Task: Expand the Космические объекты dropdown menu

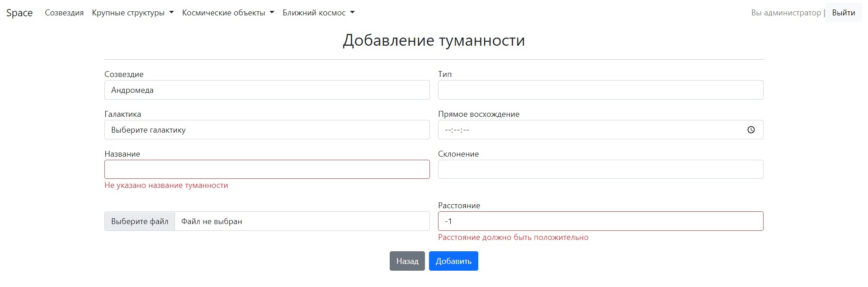Action: click(x=228, y=13)
